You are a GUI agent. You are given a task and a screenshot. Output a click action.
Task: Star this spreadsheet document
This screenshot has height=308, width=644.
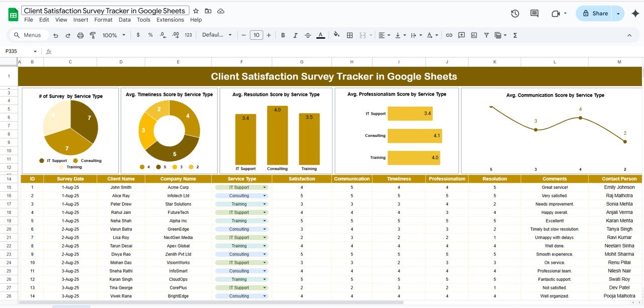pyautogui.click(x=196, y=11)
